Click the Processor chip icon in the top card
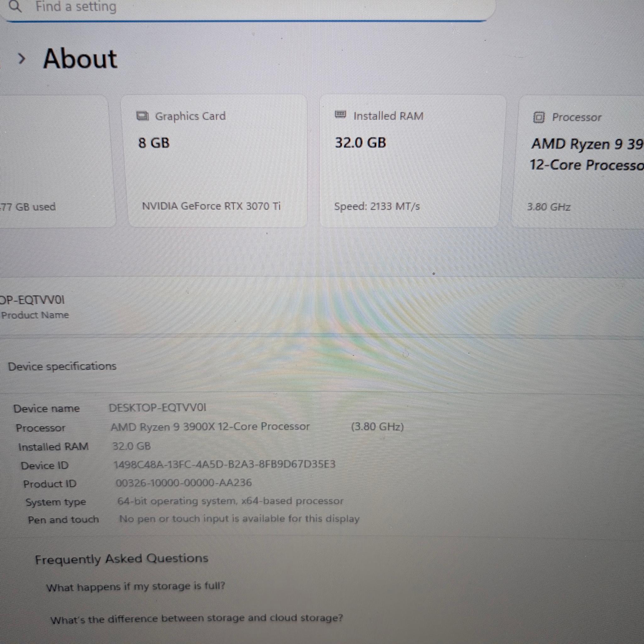Viewport: 644px width, 644px height. (539, 117)
